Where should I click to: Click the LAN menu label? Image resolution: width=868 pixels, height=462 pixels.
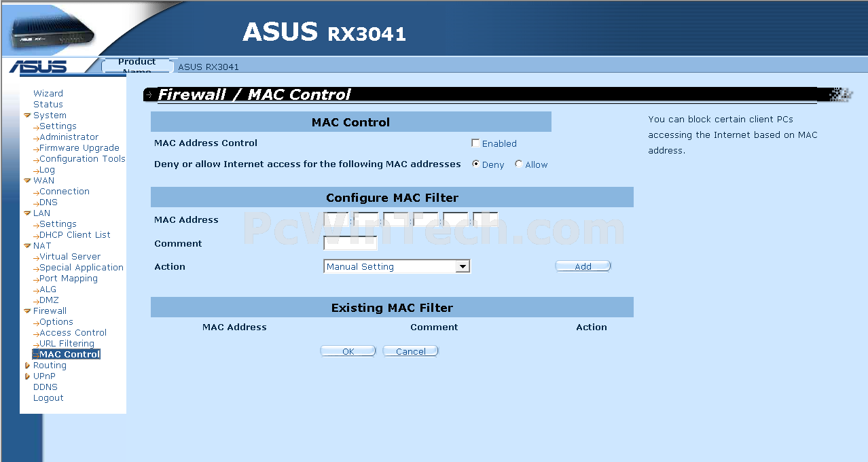pos(41,213)
